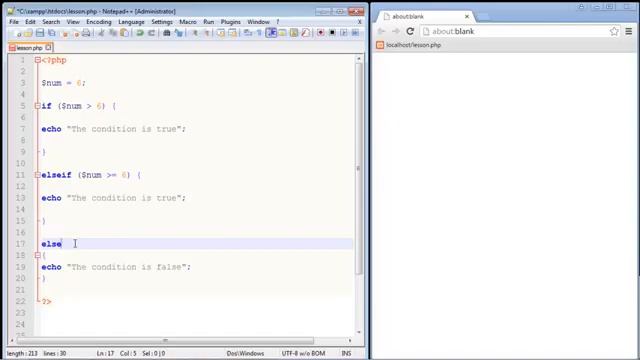Click the browser Forward arrow
The image size is (640, 360).
click(396, 31)
